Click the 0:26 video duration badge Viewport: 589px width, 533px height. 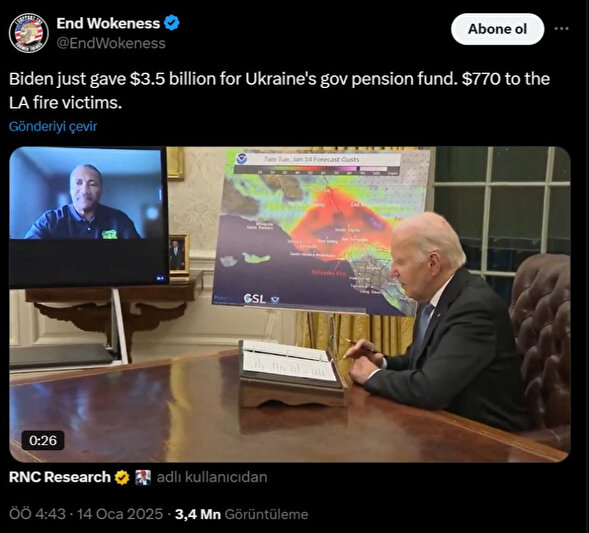43,440
